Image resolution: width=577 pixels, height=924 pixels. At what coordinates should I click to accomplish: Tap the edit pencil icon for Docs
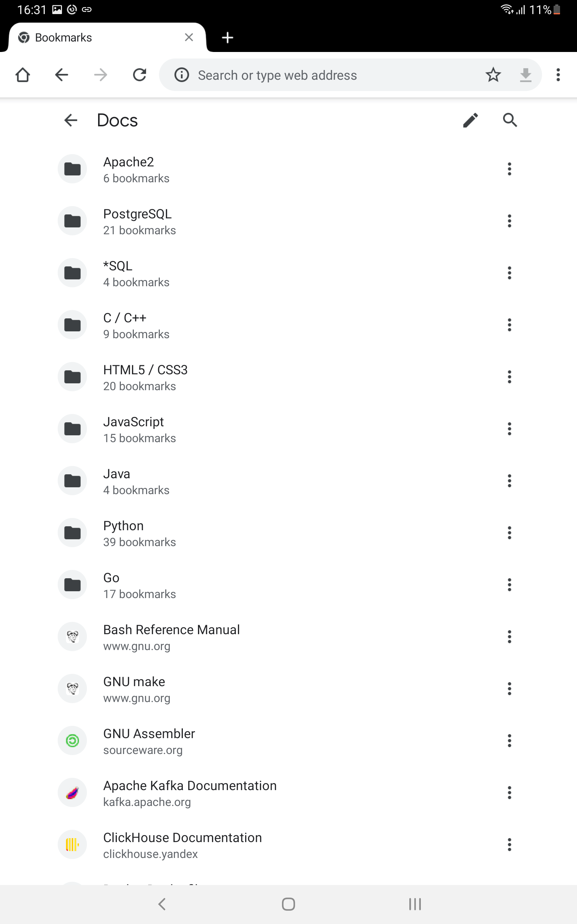pyautogui.click(x=470, y=120)
